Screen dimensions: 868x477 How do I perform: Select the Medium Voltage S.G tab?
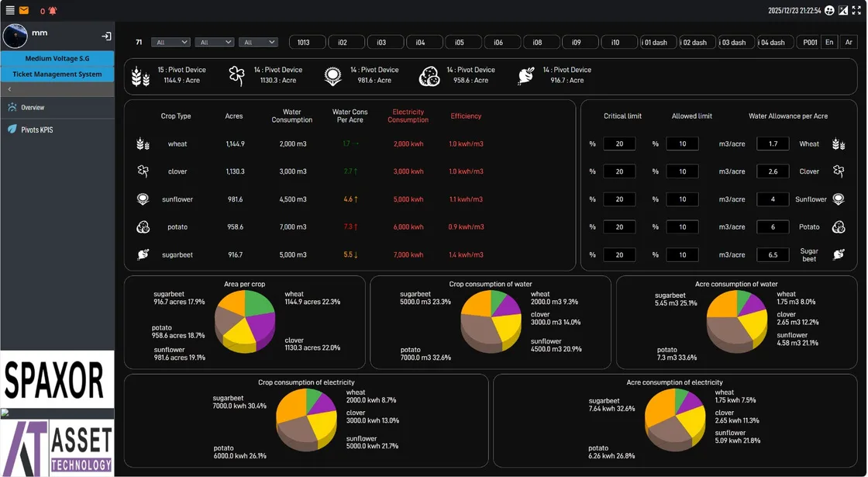pos(57,58)
